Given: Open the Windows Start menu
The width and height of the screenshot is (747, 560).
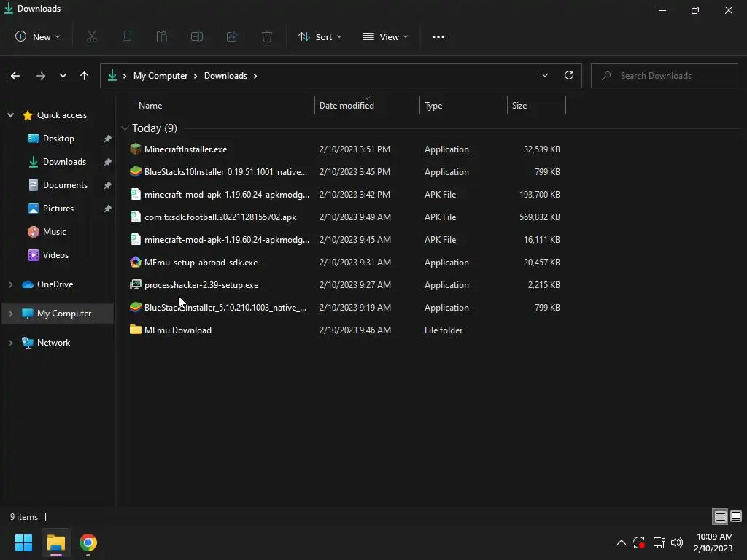Looking at the screenshot, I should 23,542.
